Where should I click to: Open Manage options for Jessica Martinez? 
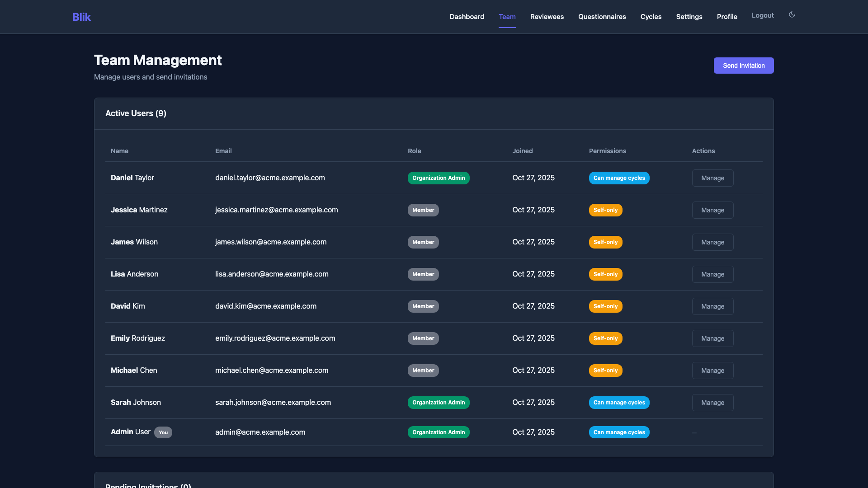pos(712,210)
